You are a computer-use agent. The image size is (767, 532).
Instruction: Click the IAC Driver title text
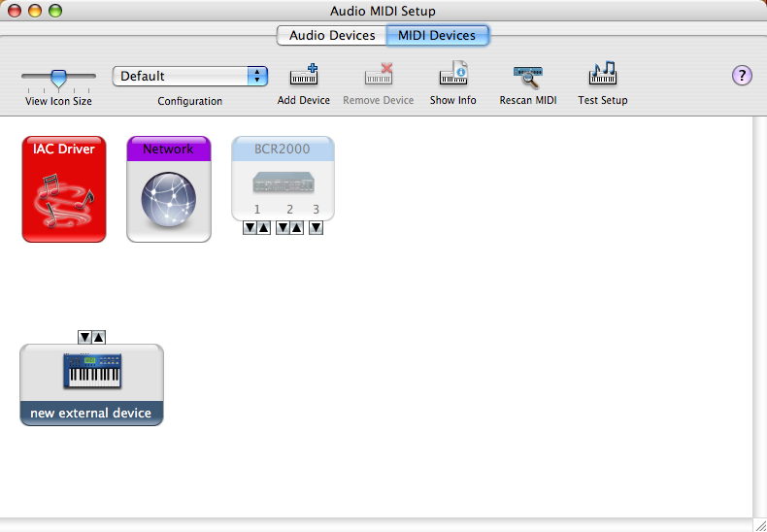pyautogui.click(x=63, y=149)
